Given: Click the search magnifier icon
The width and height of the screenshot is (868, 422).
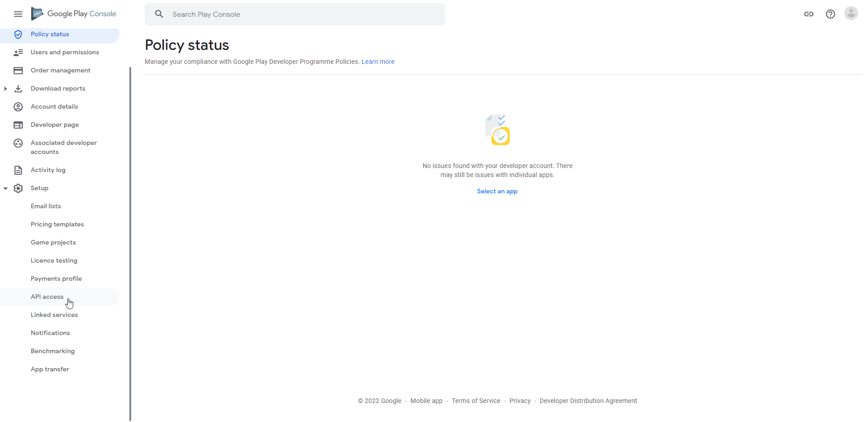Looking at the screenshot, I should pyautogui.click(x=159, y=14).
